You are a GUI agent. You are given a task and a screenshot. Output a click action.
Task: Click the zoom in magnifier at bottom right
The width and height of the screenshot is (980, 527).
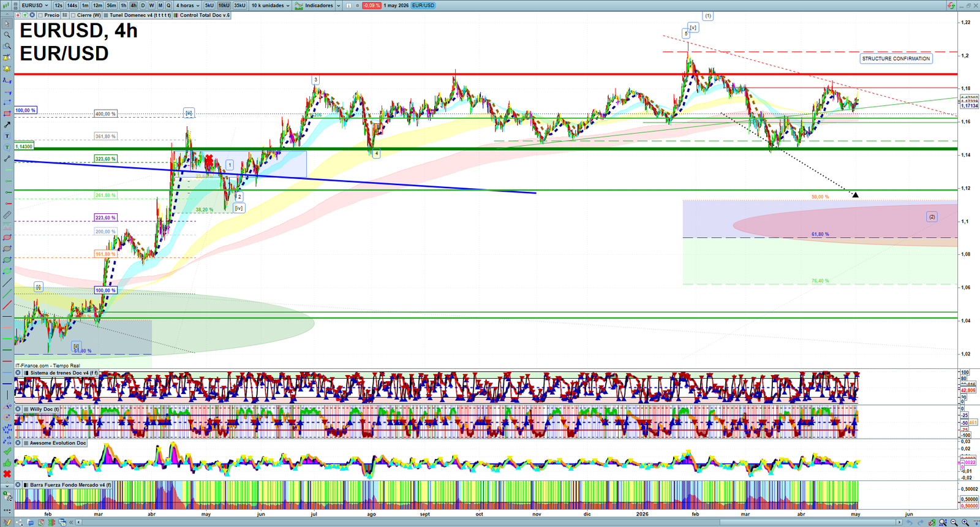tap(965, 522)
